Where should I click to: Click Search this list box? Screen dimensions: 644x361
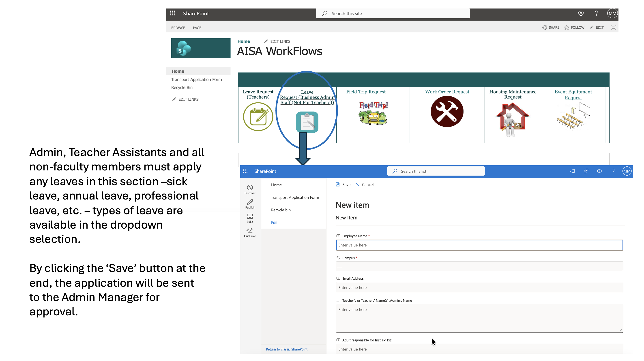click(436, 171)
